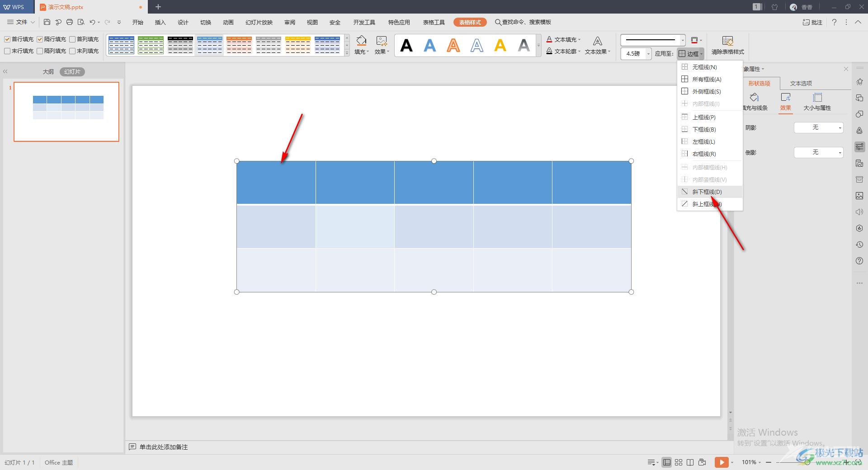Select 上框线(P) top border option
Image resolution: width=868 pixels, height=470 pixels.
click(710, 117)
